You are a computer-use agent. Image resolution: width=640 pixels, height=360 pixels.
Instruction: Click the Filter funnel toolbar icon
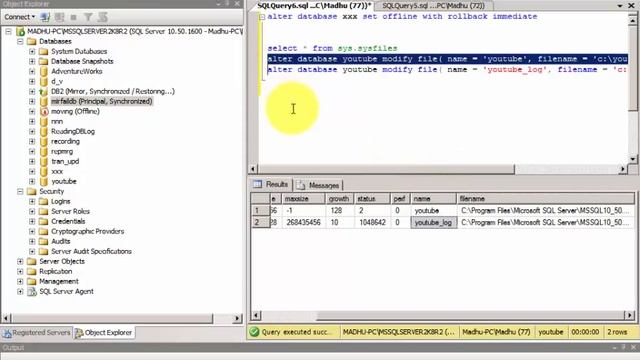click(x=88, y=17)
